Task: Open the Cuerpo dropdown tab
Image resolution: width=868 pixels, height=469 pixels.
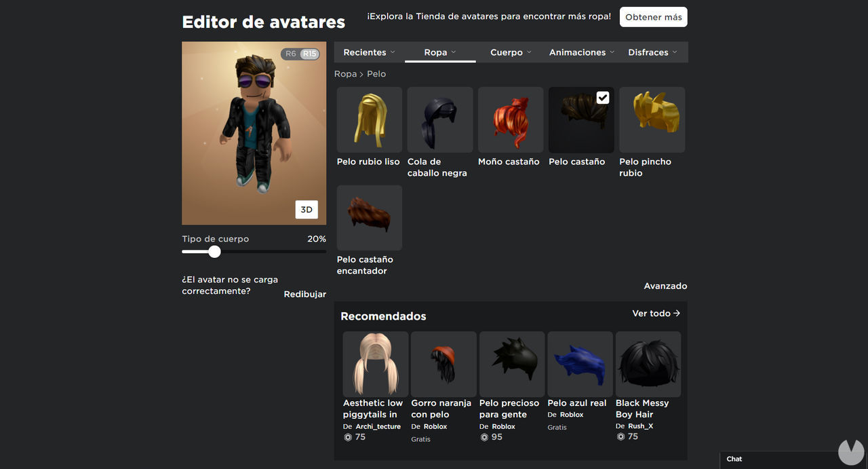Action: tap(511, 52)
